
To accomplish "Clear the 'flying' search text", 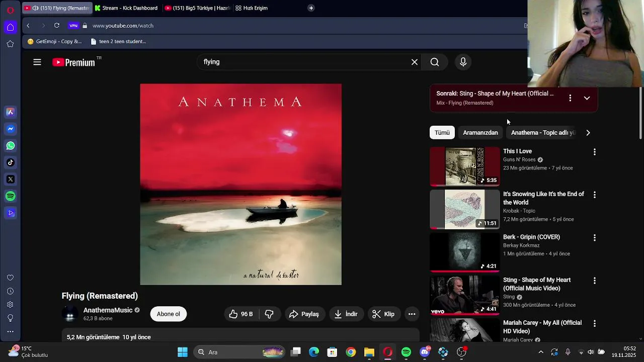I will pyautogui.click(x=415, y=62).
